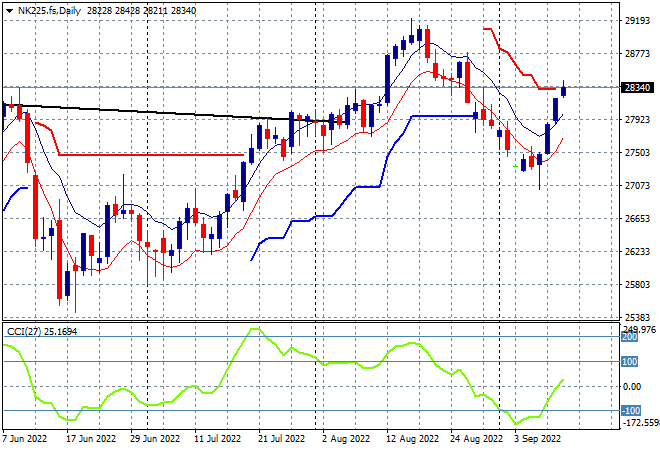The height and width of the screenshot is (450, 660).
Task: Click the 27503 price axis label
Action: click(637, 152)
